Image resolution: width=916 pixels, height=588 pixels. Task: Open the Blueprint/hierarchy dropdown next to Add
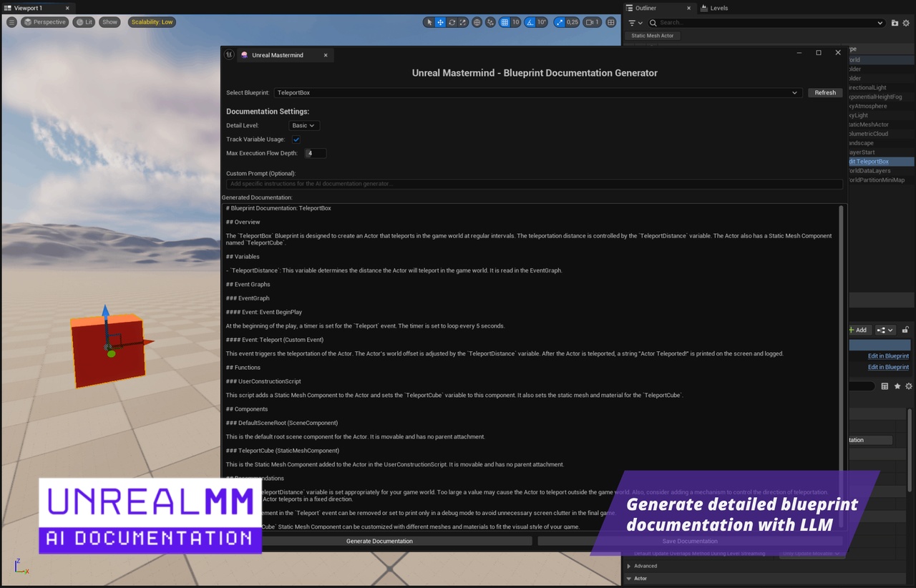[885, 330]
